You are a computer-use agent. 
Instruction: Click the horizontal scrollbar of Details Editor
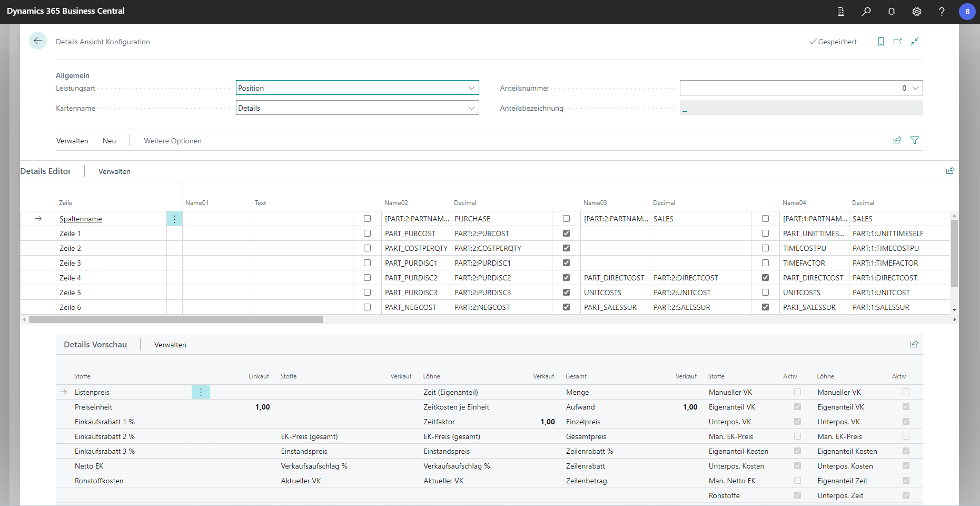pos(176,320)
